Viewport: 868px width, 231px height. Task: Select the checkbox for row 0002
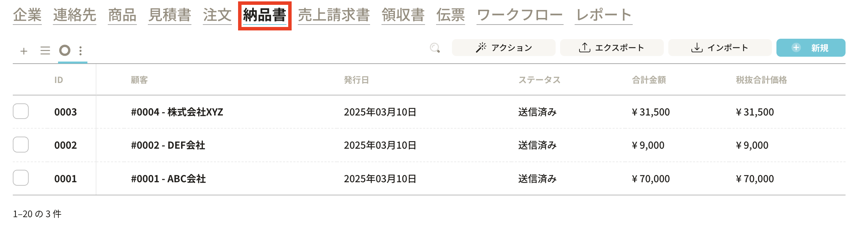21,145
